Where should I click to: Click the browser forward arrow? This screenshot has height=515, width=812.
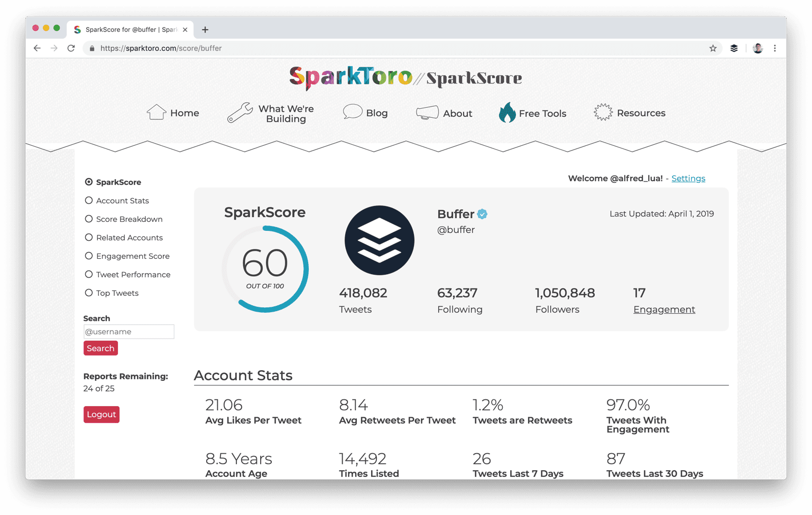pyautogui.click(x=54, y=48)
